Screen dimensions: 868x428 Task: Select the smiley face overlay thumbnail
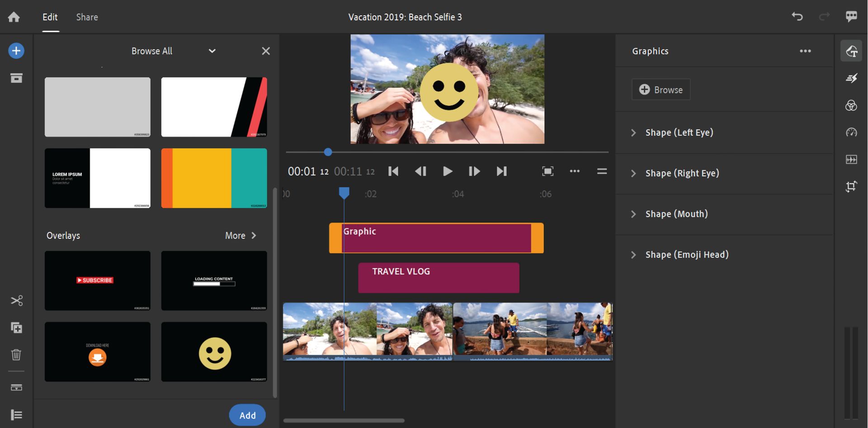click(214, 352)
